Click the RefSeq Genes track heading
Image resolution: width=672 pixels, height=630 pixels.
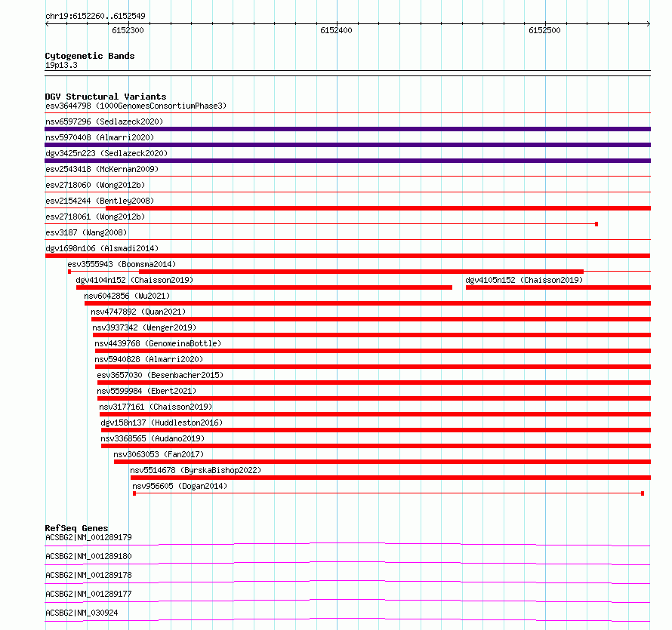[x=76, y=528]
